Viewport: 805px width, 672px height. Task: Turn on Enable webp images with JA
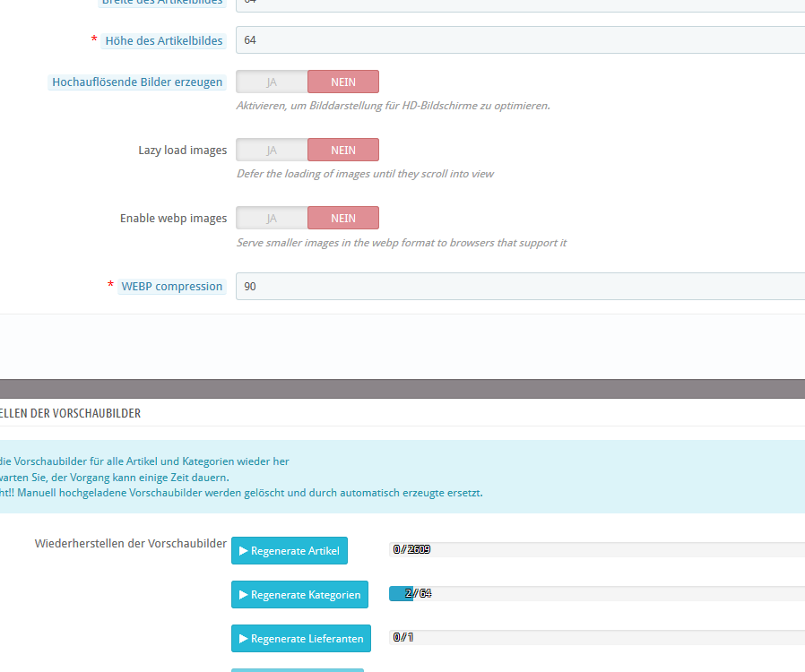coord(272,219)
